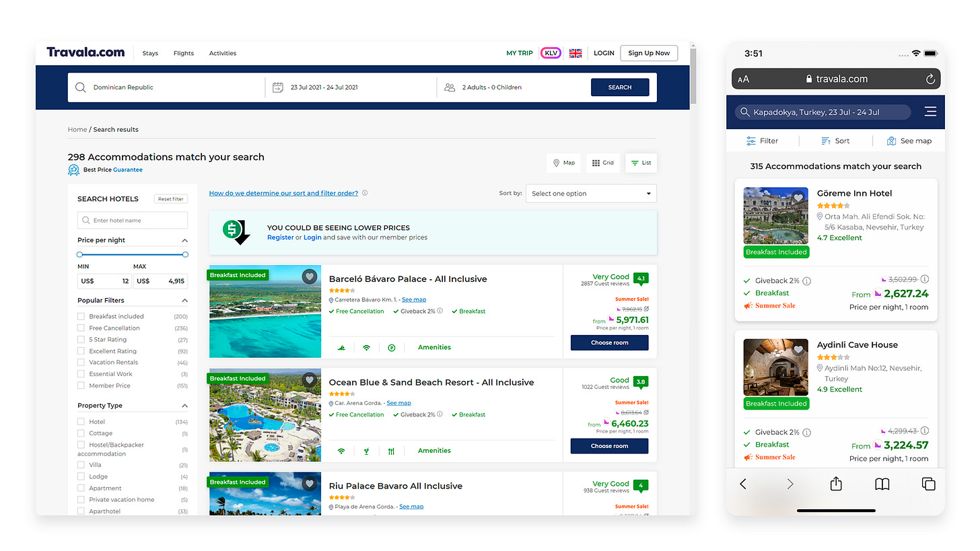Check the 5 Star Rating filter
This screenshot has width=980, height=551.
point(81,339)
